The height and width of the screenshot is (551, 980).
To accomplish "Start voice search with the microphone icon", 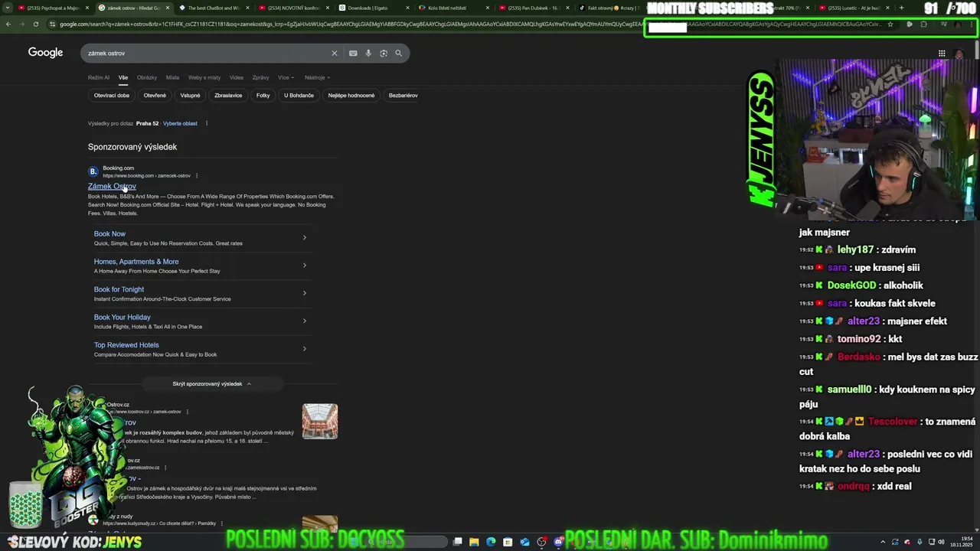I will (368, 54).
